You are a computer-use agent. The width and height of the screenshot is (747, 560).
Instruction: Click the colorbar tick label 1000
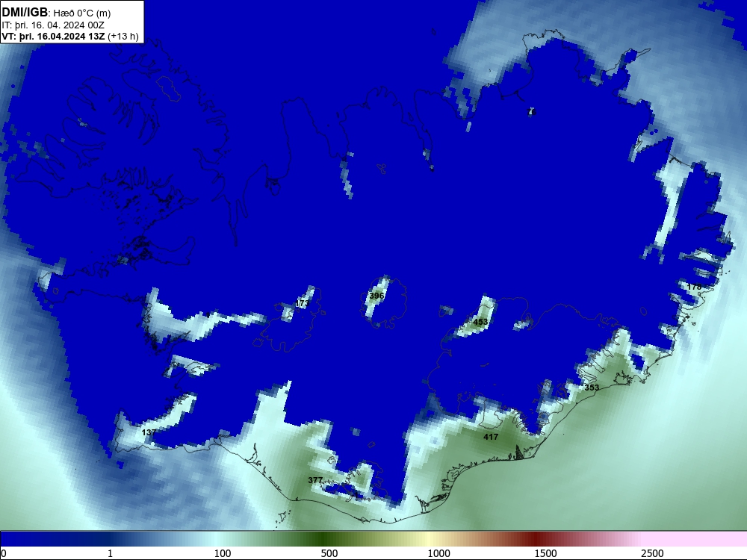(438, 553)
